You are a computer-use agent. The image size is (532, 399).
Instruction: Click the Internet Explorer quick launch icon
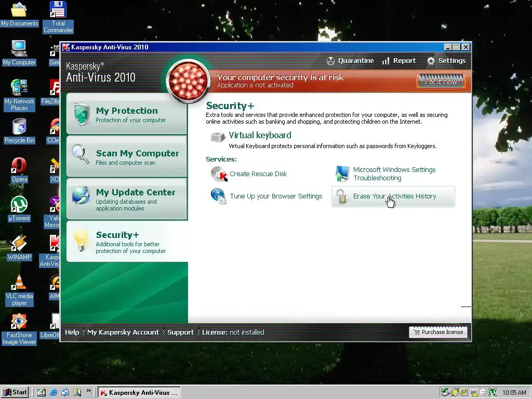tap(54, 393)
